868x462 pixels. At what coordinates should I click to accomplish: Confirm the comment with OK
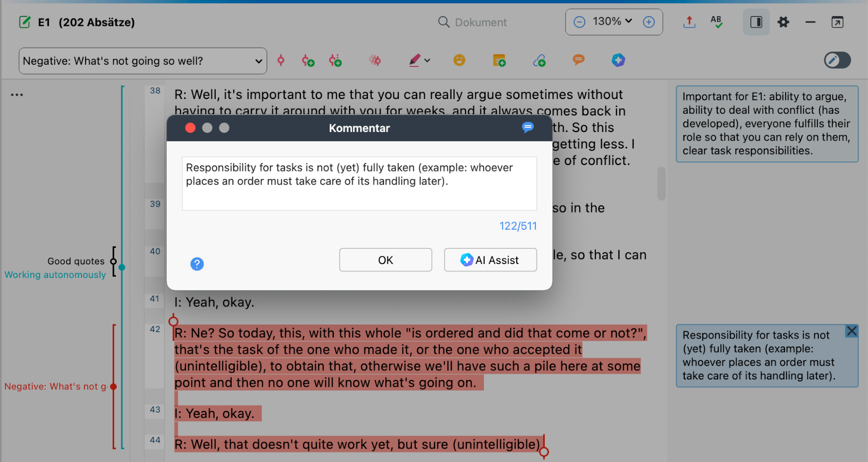pos(385,260)
